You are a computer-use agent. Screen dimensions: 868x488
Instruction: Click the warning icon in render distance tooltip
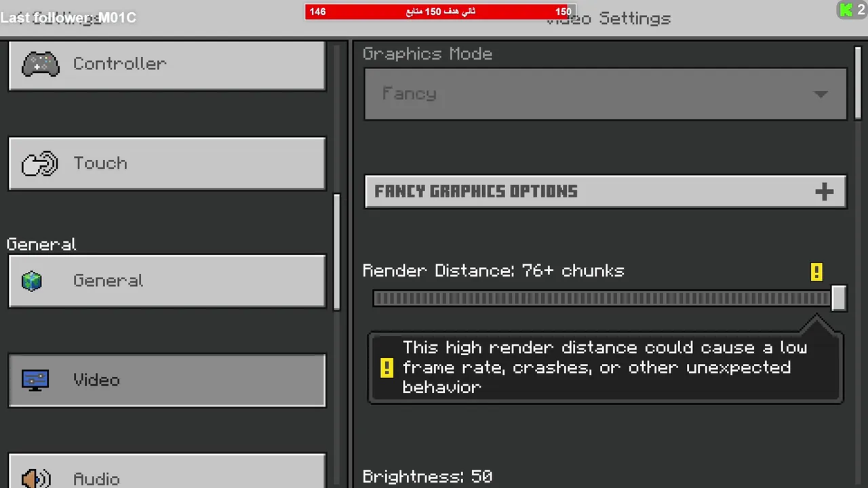pos(387,367)
